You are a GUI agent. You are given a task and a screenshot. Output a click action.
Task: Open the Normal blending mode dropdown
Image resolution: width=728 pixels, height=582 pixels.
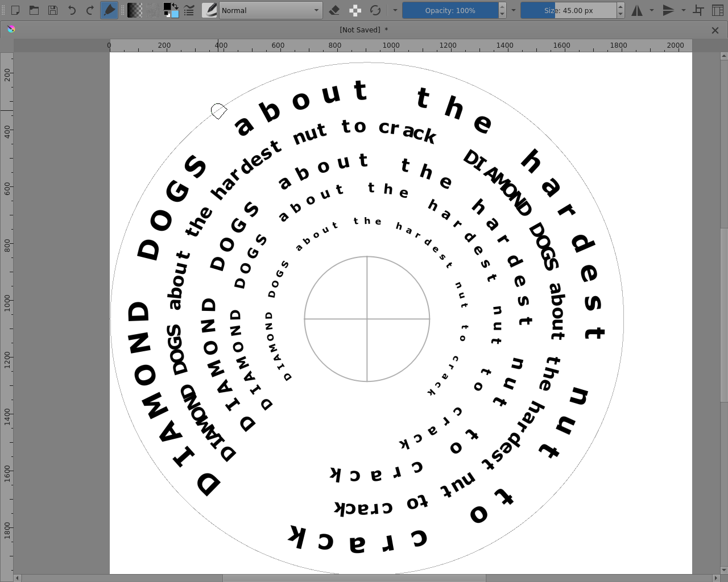pos(271,10)
